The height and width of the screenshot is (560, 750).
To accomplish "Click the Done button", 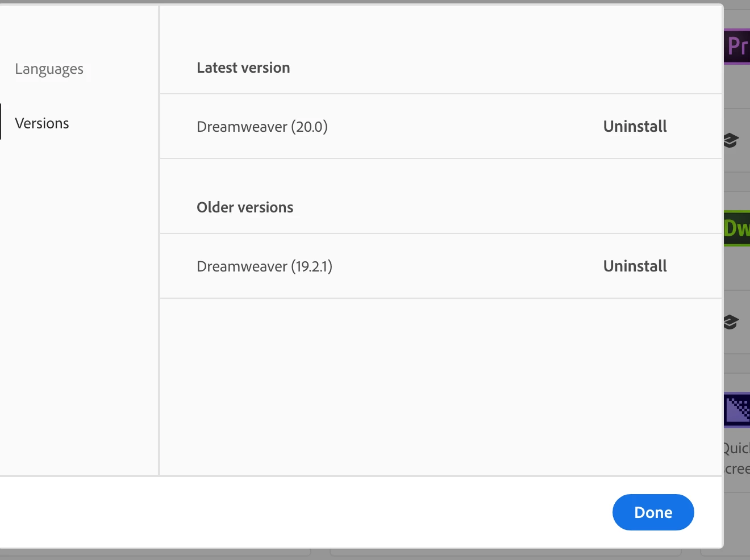I will tap(653, 512).
